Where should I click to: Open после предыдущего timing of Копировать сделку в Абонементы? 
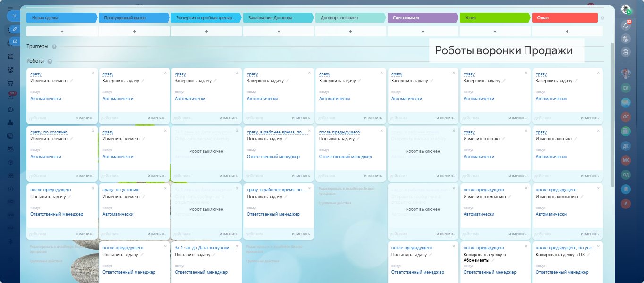tap(484, 248)
